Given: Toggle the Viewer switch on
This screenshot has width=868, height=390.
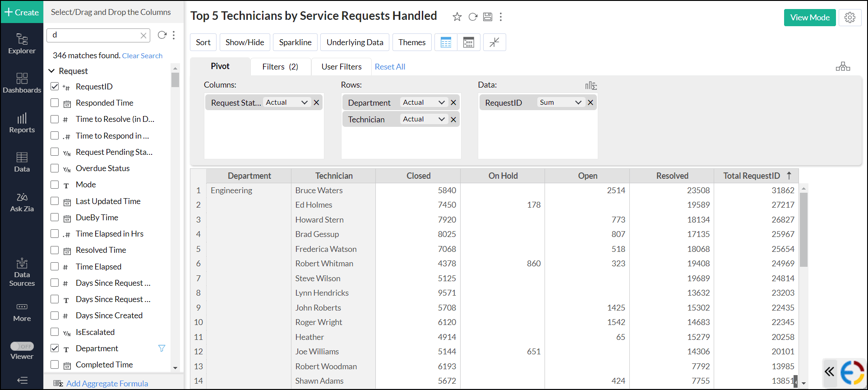Looking at the screenshot, I should [22, 346].
